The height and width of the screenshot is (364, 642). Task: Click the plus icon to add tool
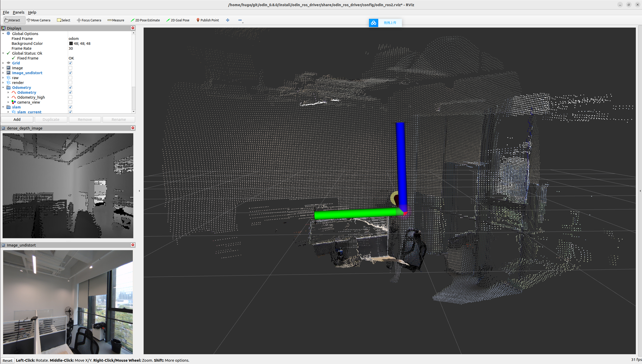228,20
